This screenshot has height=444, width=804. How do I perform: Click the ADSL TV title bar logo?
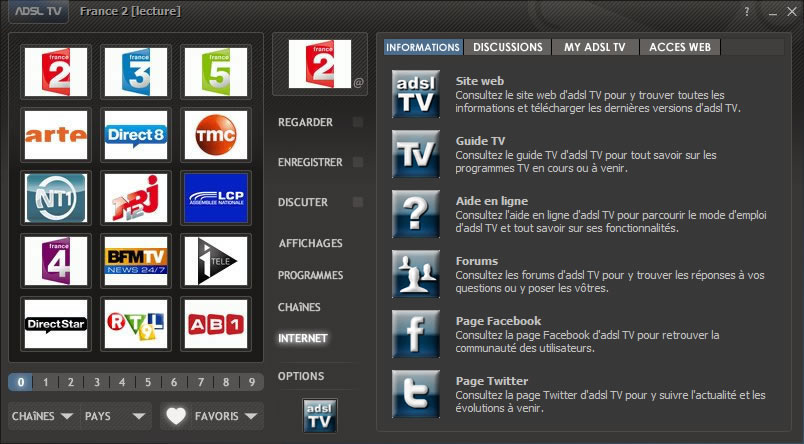[x=38, y=11]
